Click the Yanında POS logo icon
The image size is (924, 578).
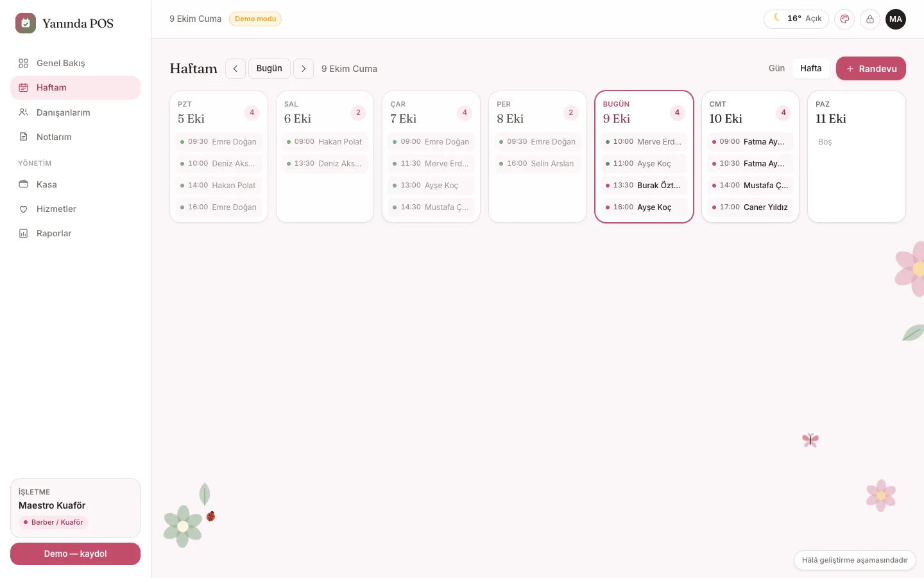pyautogui.click(x=26, y=23)
